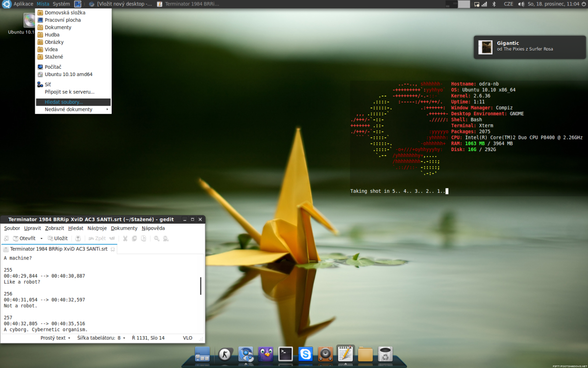The height and width of the screenshot is (368, 588).
Task: Select Hudba in the Místa menu
Action: 73,35
